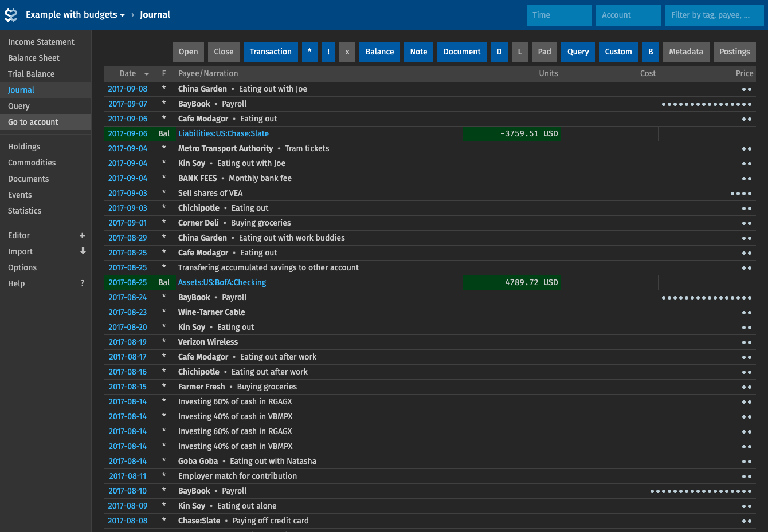Open the 'Example with budgets' ledger dropdown

[x=75, y=15]
